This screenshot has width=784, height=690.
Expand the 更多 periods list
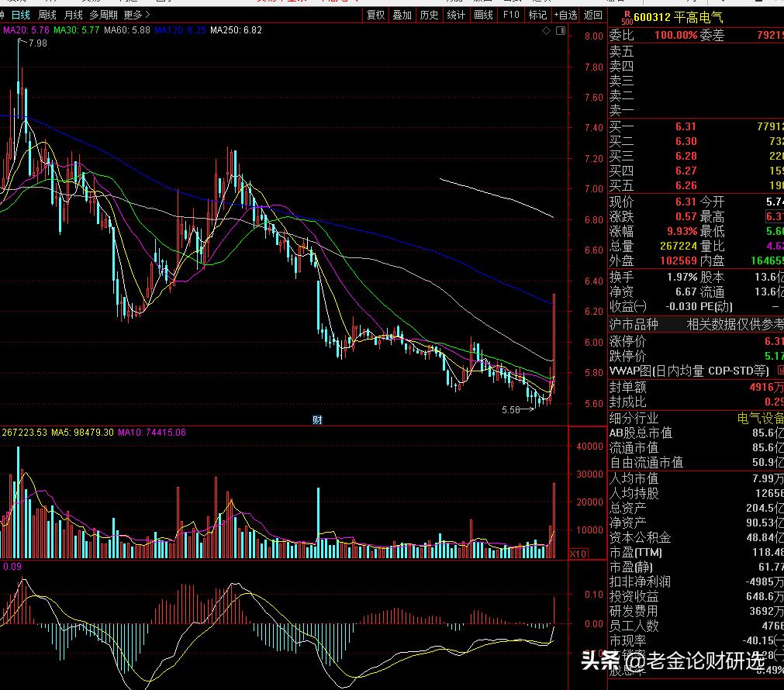[136, 15]
